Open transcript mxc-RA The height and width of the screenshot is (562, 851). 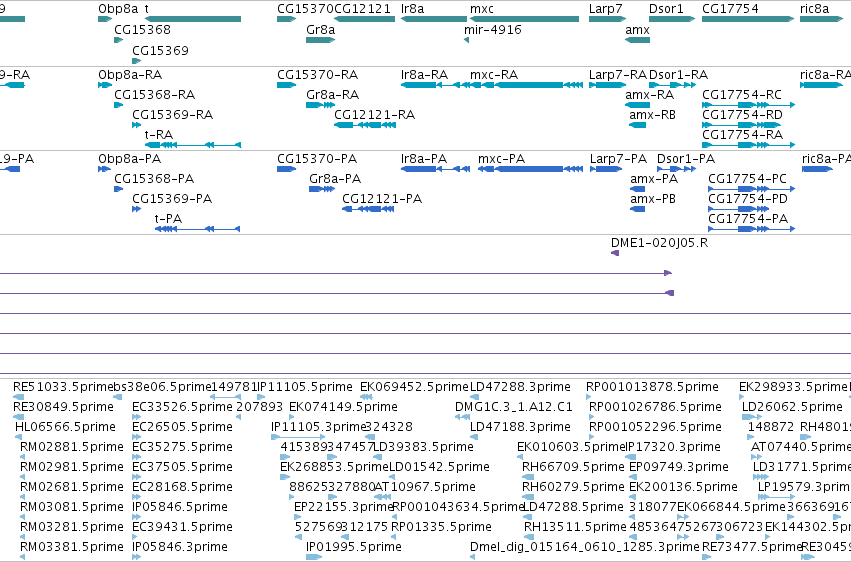point(494,75)
